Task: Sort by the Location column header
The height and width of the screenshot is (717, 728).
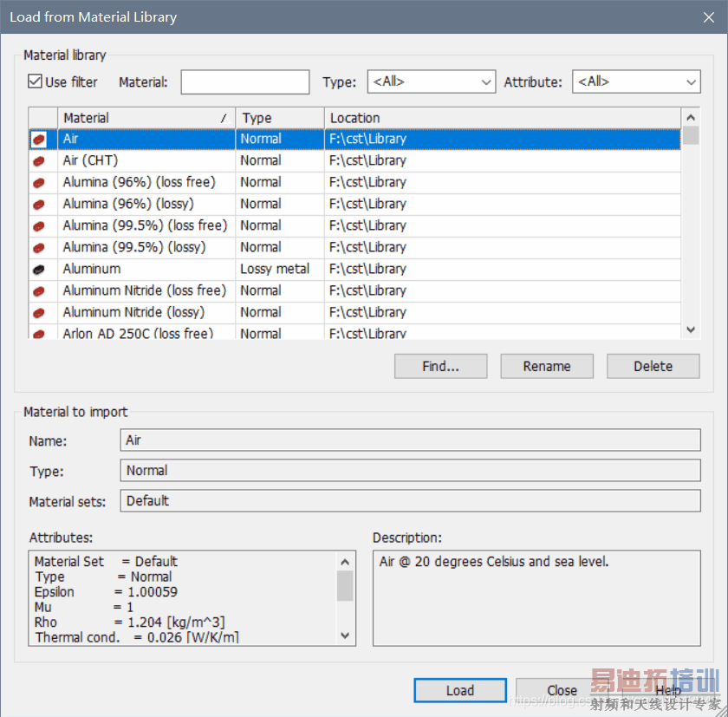Action: 503,118
